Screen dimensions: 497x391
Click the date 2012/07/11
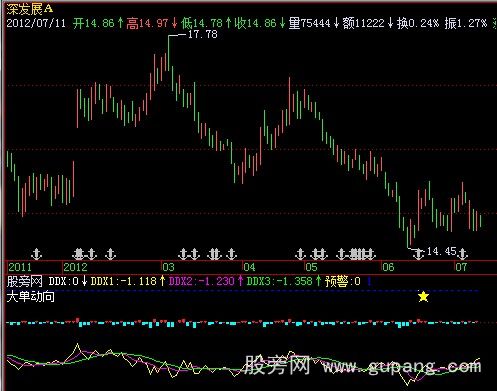[36, 23]
